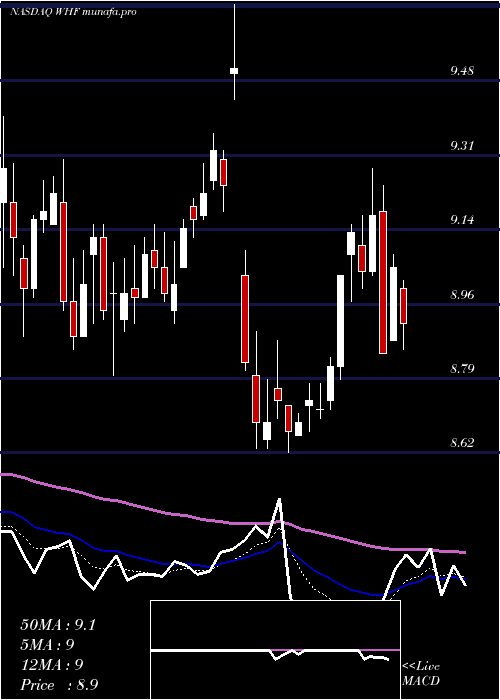
Task: Click the '5MA : 9' indicator text
Action: coord(47,645)
